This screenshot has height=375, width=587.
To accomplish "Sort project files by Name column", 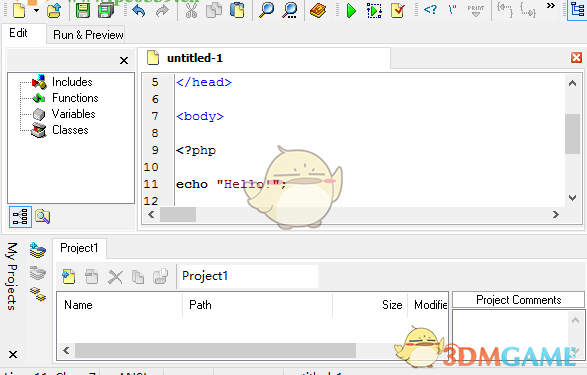I will (x=120, y=305).
